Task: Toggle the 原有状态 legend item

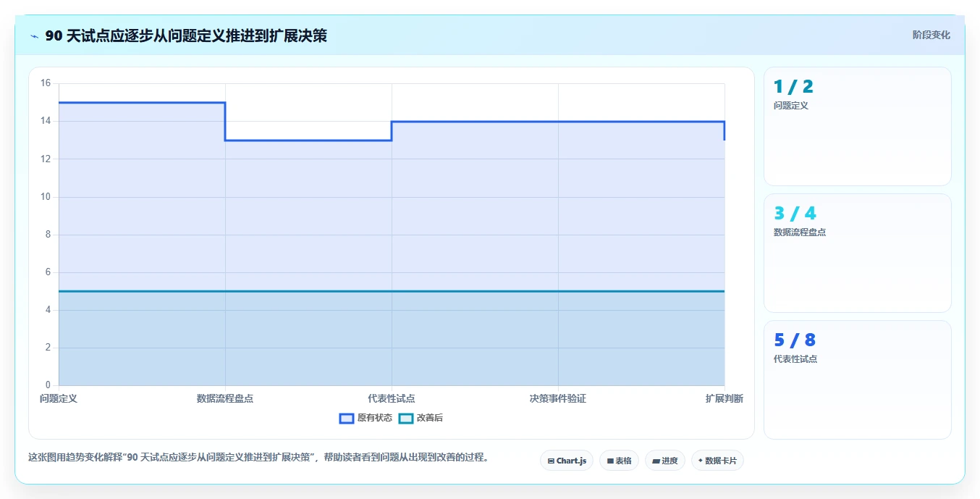Action: pyautogui.click(x=366, y=418)
